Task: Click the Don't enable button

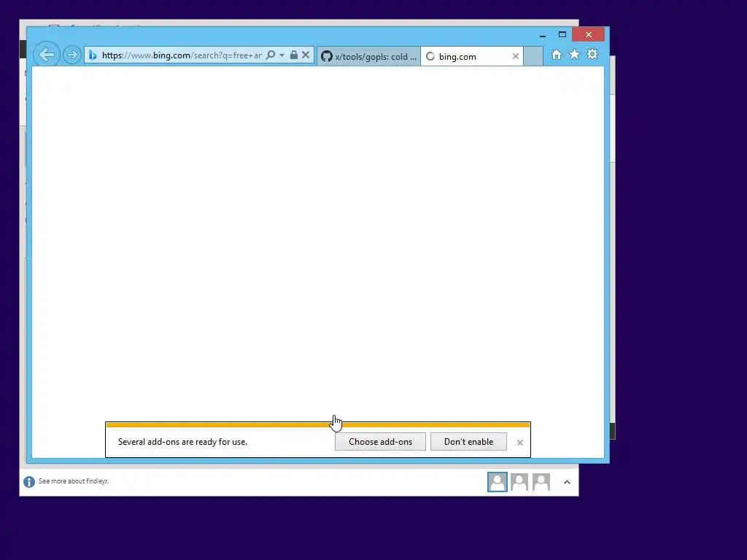Action: pyautogui.click(x=468, y=441)
